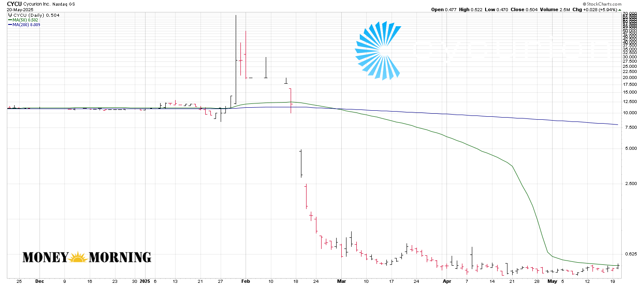644x285 pixels.
Task: Select the candlestick icon beside CYCU (Daily)
Action: coord(10,14)
